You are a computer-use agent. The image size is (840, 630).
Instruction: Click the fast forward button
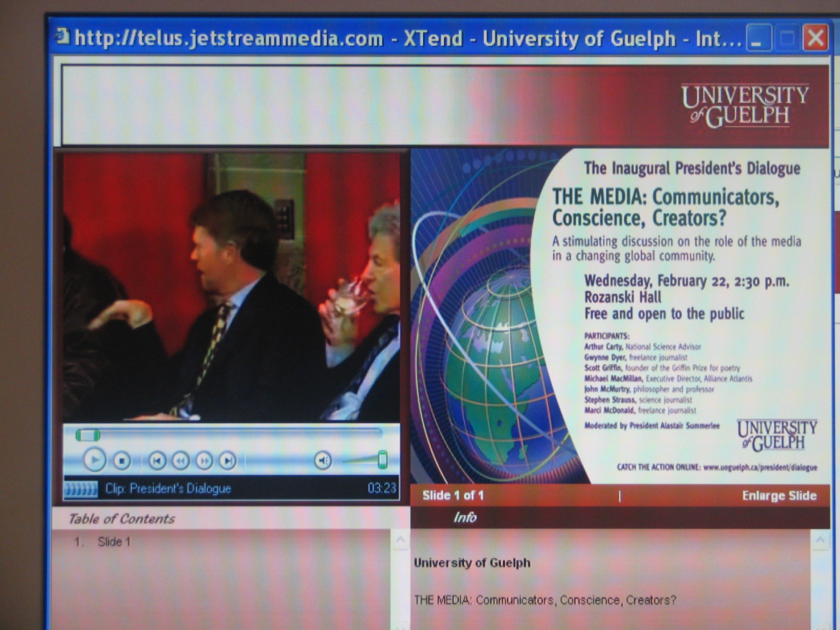point(204,461)
